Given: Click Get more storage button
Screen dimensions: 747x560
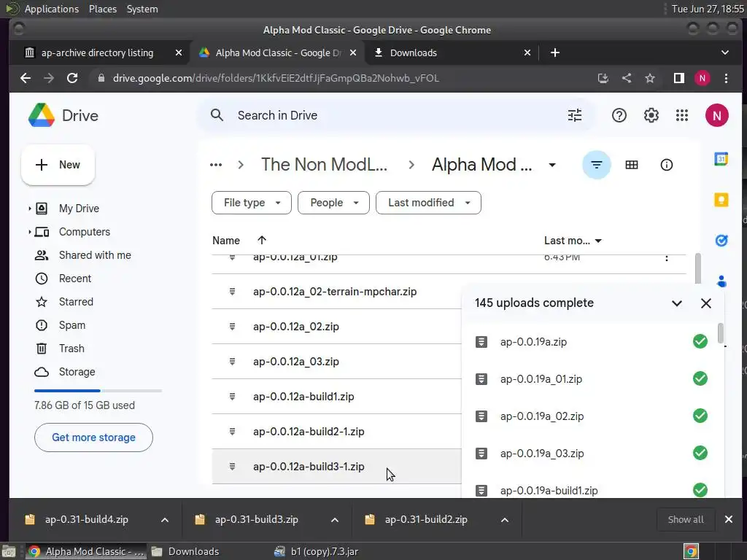Looking at the screenshot, I should coord(93,437).
